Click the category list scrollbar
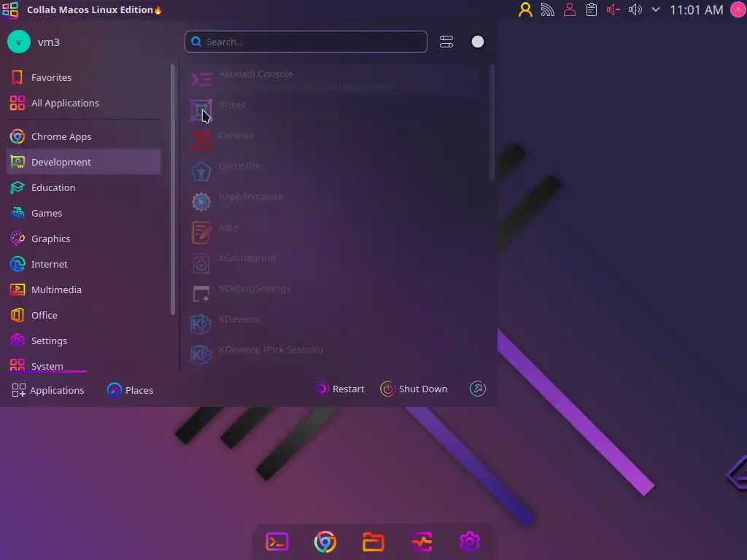The height and width of the screenshot is (560, 747). 172,190
